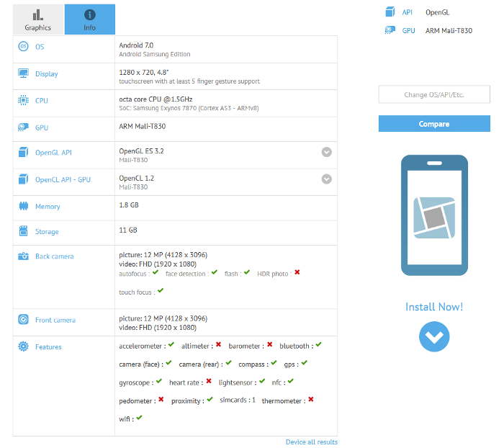Select the Info tab
504x448 pixels.
point(89,19)
